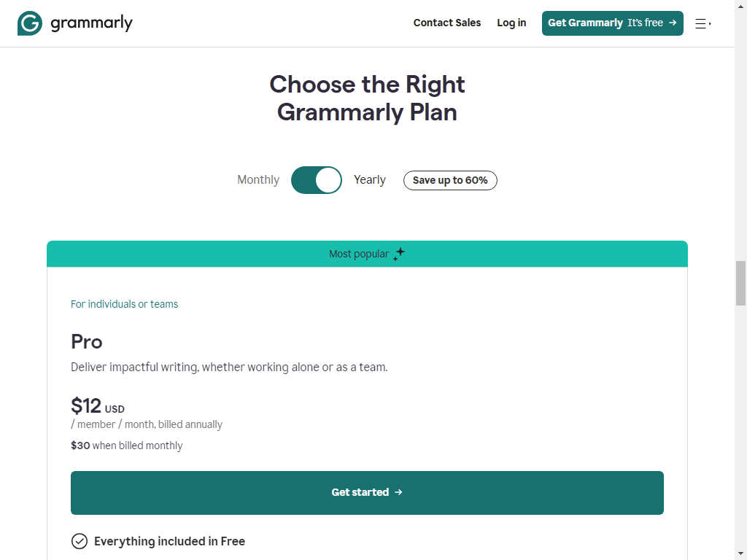This screenshot has height=560, width=747.
Task: Click the Grammarly G logo icon
Action: (x=29, y=23)
